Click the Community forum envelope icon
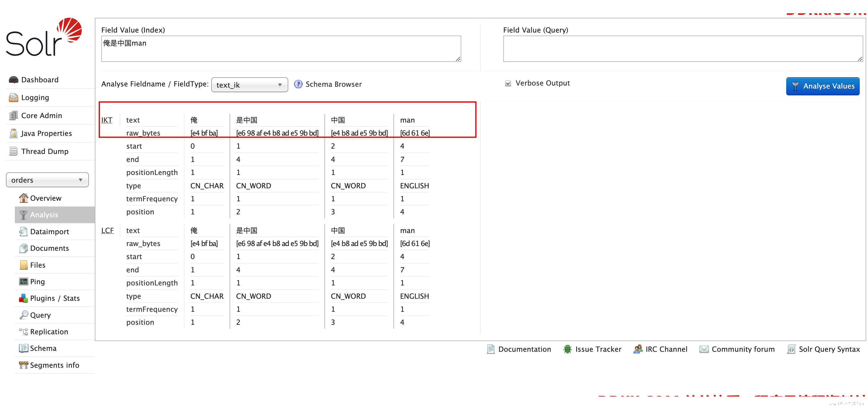This screenshot has width=868, height=408. 704,349
